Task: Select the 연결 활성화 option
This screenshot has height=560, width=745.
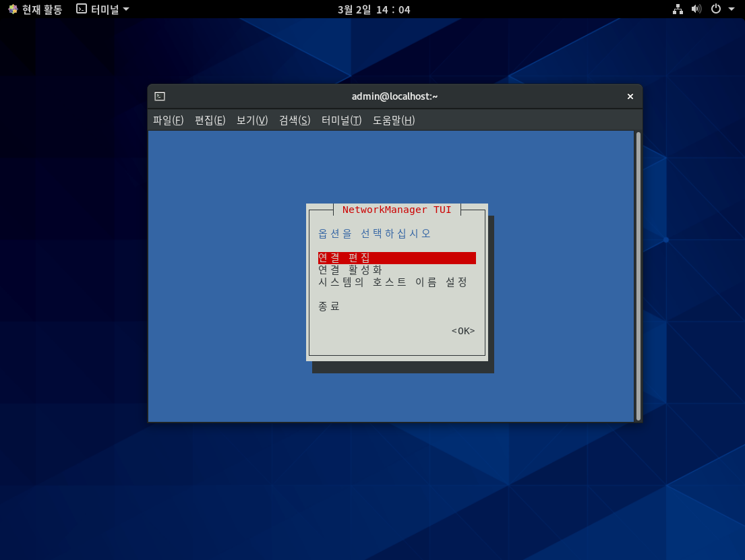Action: point(350,270)
